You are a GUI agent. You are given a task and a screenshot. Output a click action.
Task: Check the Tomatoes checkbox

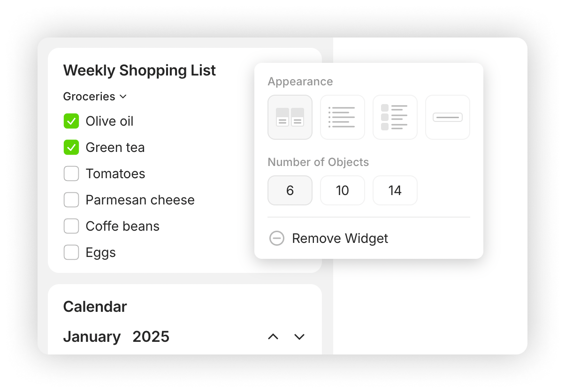(x=71, y=173)
